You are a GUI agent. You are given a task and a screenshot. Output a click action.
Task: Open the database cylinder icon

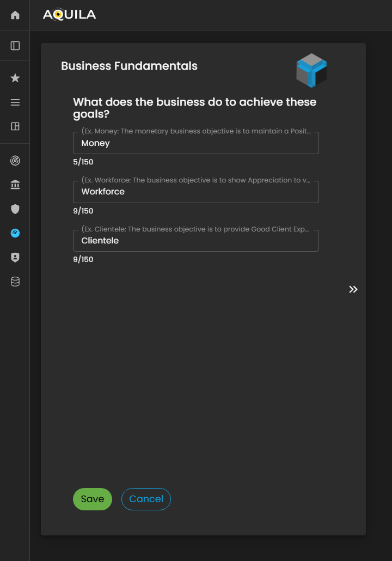click(15, 282)
